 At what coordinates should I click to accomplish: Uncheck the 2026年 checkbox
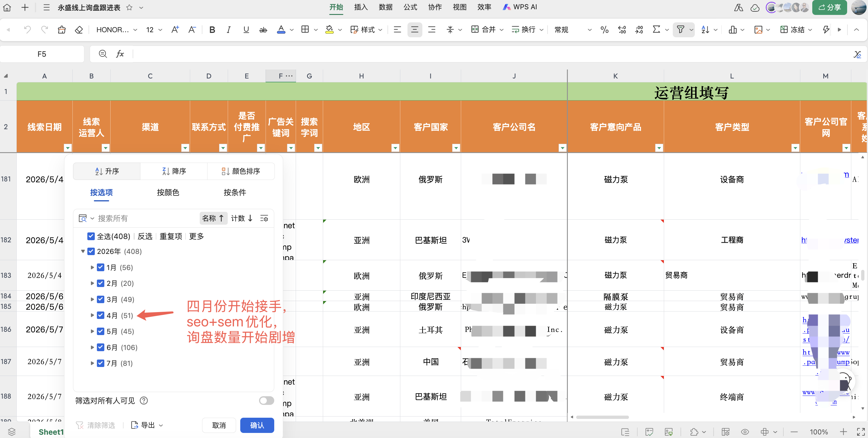point(91,251)
